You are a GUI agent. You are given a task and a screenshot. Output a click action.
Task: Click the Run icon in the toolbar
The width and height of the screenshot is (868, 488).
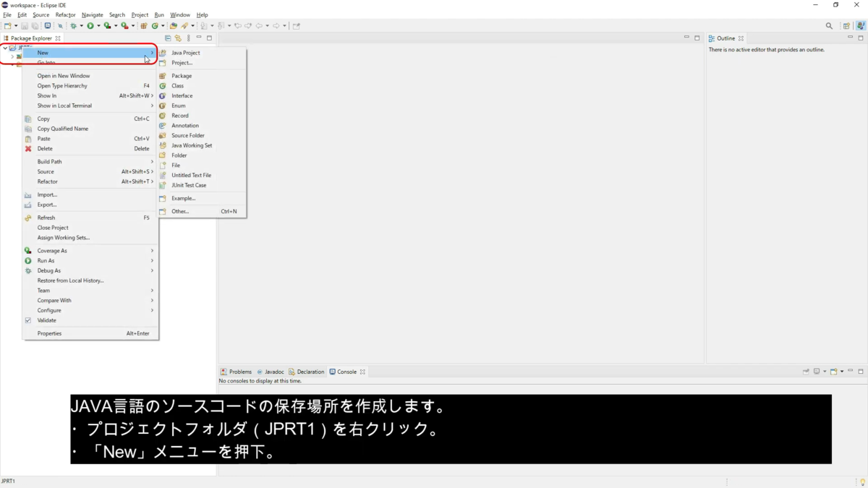pos(90,25)
